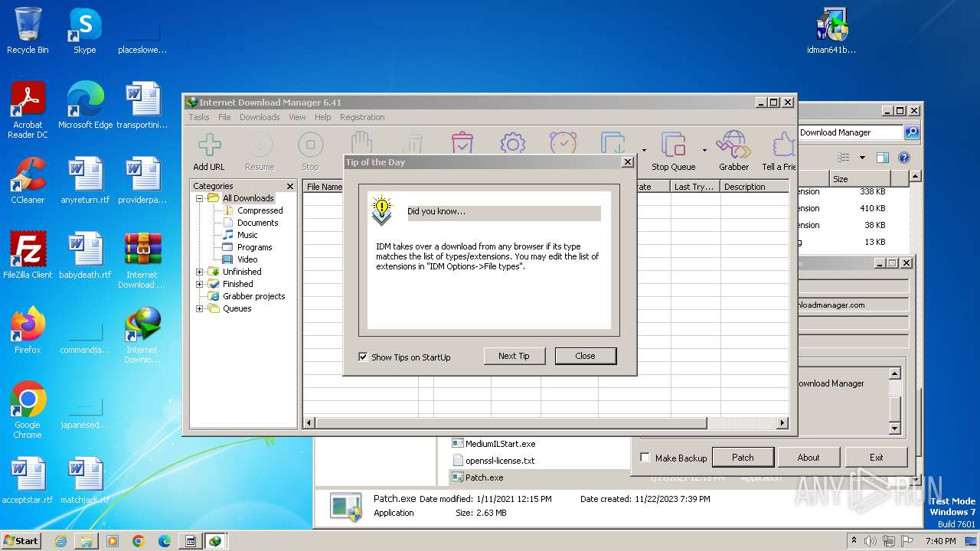Click the Patch button
The image size is (980, 551).
click(743, 458)
